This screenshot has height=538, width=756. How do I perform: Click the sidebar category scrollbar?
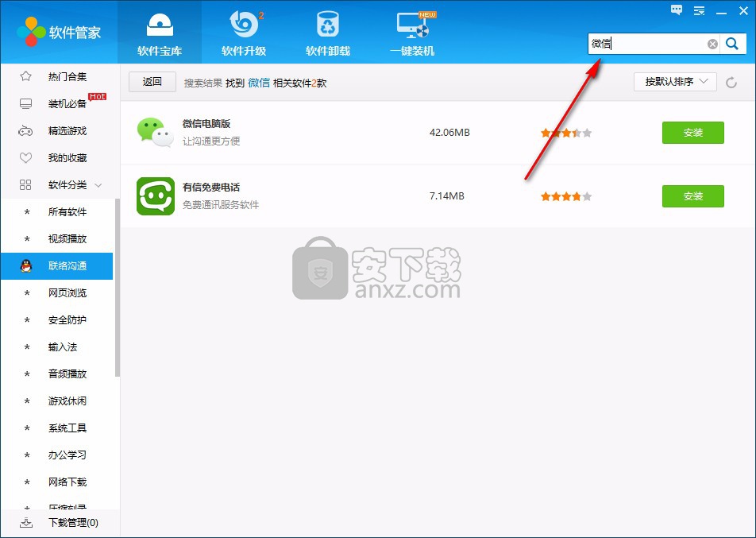click(x=118, y=288)
